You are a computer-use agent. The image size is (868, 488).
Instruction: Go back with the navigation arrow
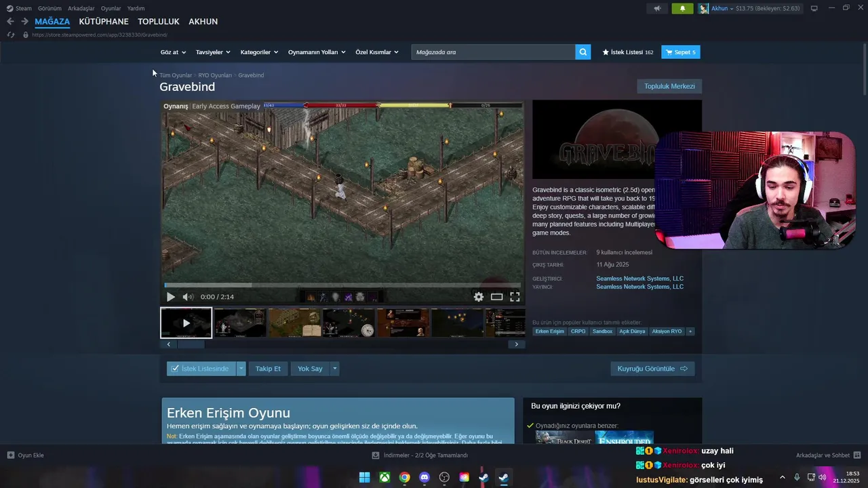(10, 22)
